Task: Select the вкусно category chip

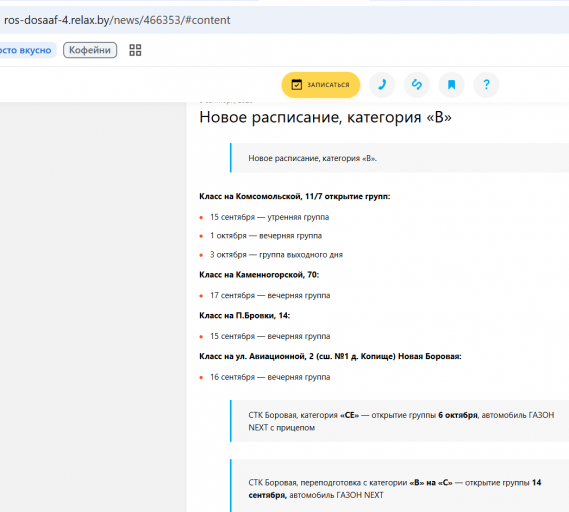Action: pyautogui.click(x=25, y=50)
